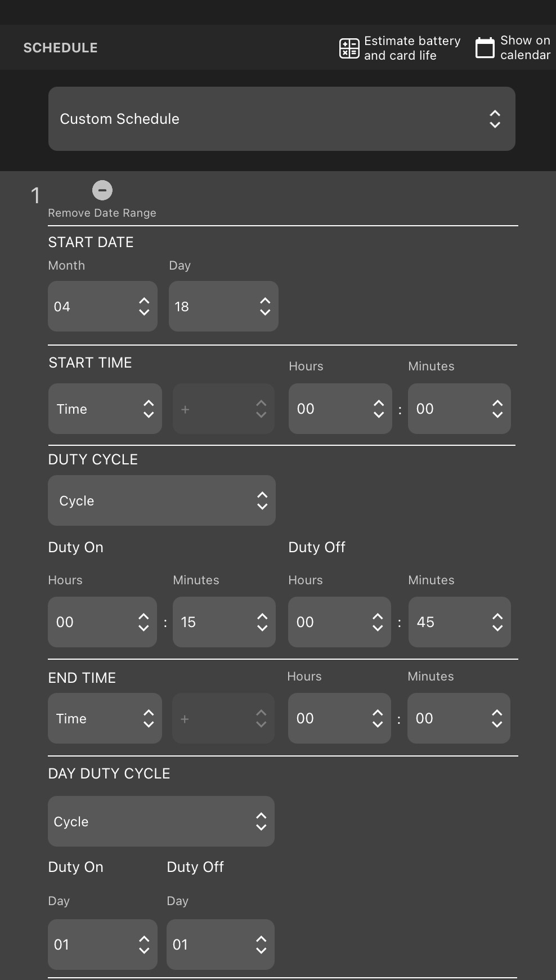Open the Duty Cycle selector dropdown

point(162,500)
